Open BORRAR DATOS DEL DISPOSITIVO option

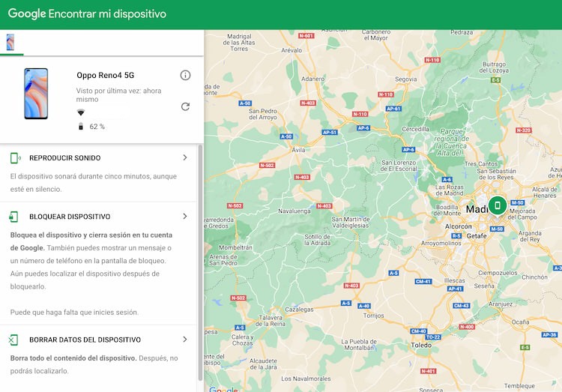tap(85, 340)
